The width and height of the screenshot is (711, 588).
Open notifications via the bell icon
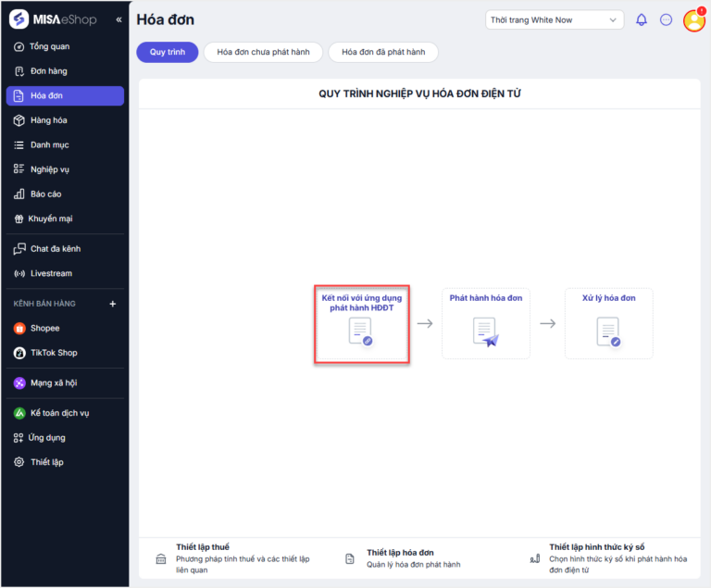coord(642,19)
